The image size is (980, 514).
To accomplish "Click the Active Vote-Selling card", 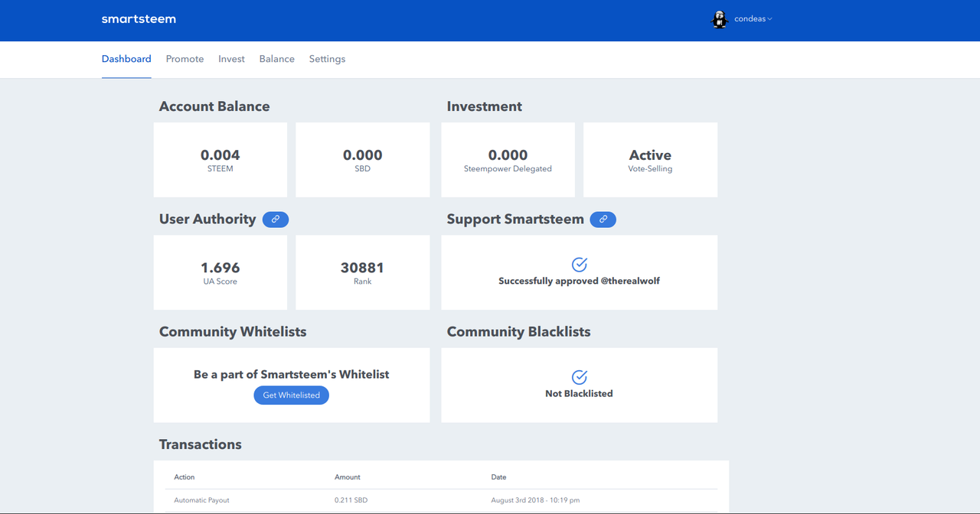I will [x=651, y=160].
